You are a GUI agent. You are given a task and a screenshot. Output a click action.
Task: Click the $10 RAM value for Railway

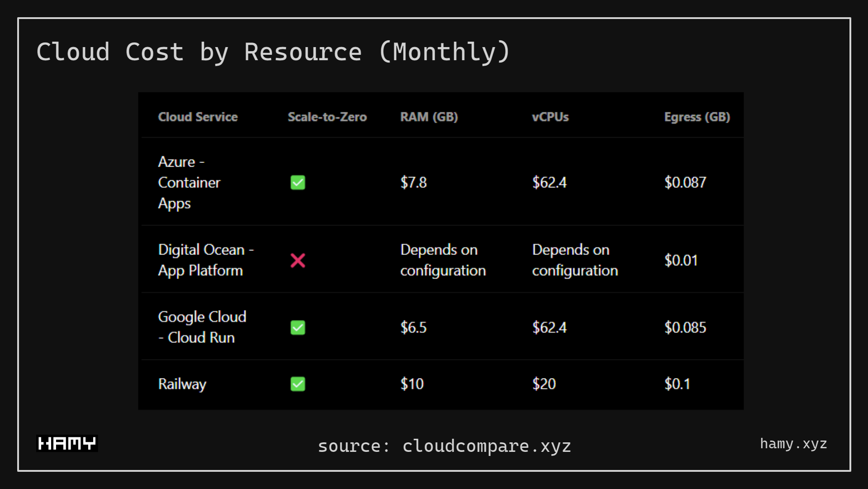click(x=412, y=384)
